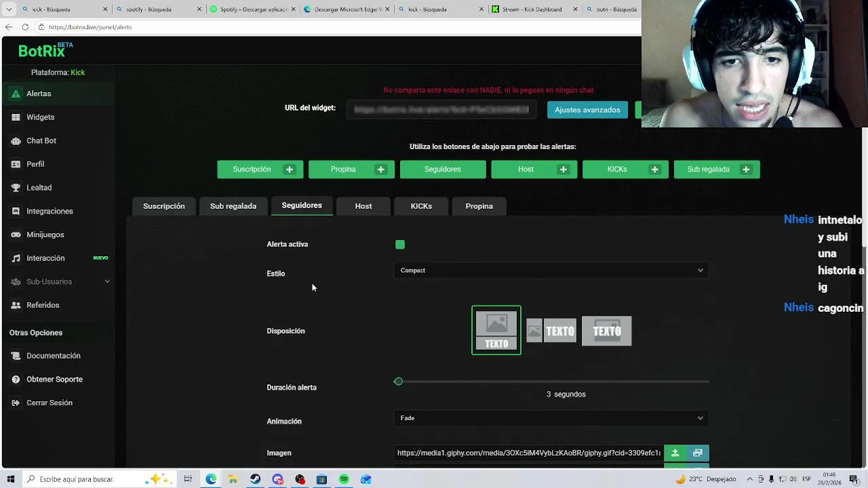Switch to Descargar Microsoft Edge browser tab

point(345,9)
